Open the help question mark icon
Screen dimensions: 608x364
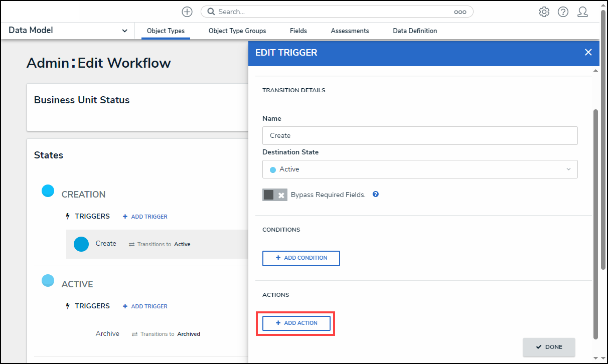coord(563,12)
